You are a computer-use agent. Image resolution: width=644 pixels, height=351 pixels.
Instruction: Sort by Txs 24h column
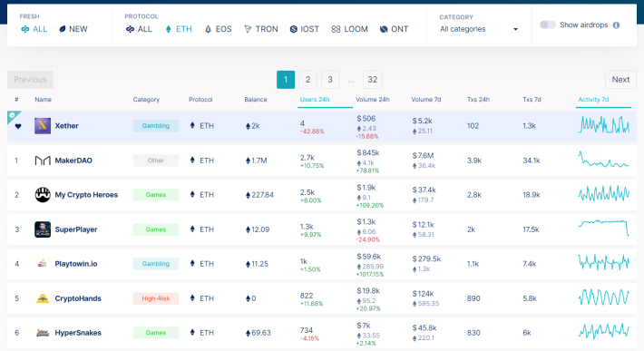coord(478,100)
